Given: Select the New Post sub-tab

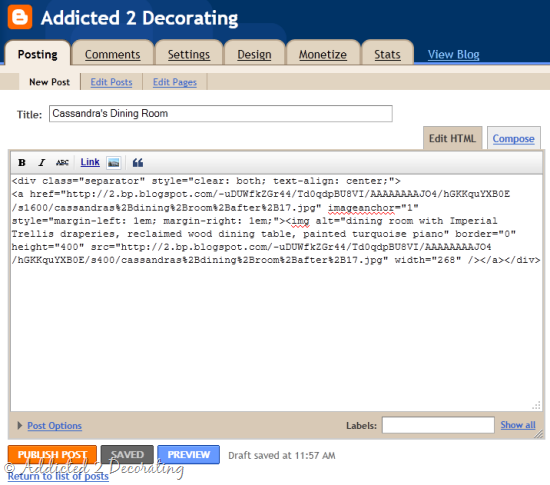Looking at the screenshot, I should pyautogui.click(x=49, y=82).
